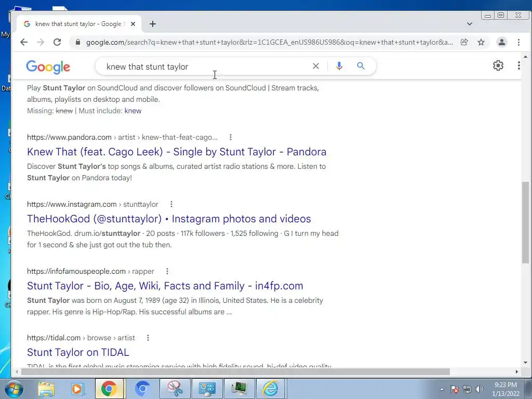Click the address bar URL
This screenshot has width=532, height=399.
point(270,42)
